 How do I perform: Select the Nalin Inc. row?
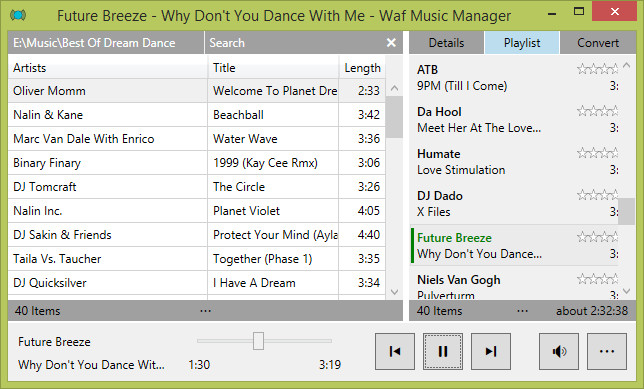[x=197, y=211]
